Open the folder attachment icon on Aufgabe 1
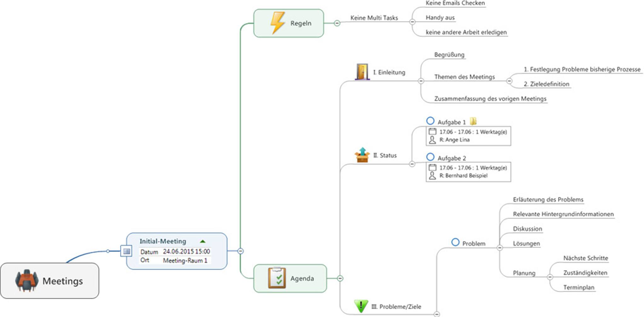 pos(473,121)
